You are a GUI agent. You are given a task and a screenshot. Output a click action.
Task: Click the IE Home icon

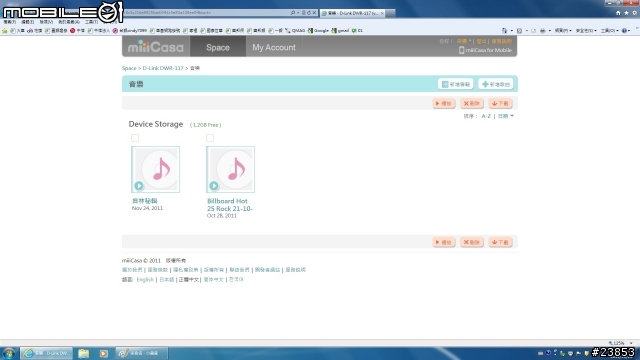618,13
